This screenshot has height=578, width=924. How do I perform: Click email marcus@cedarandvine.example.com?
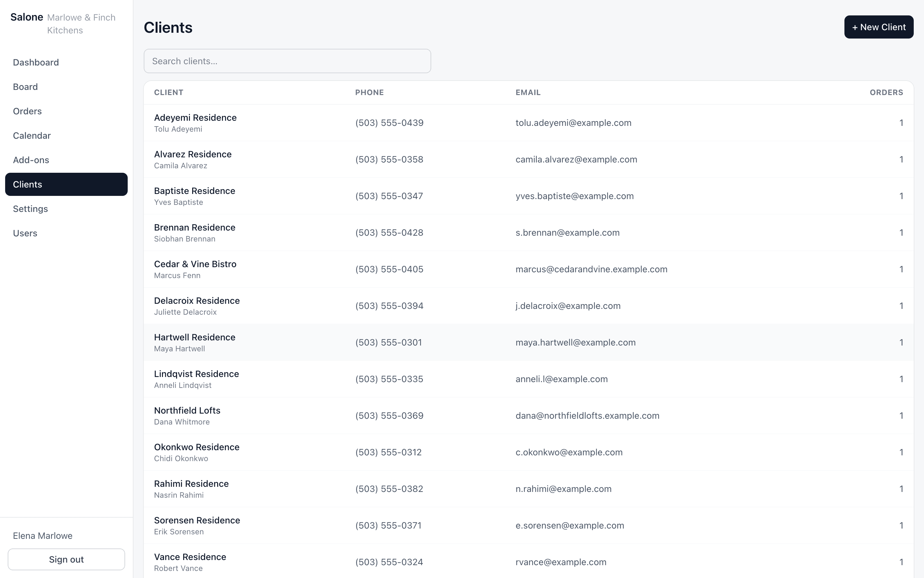tap(591, 269)
